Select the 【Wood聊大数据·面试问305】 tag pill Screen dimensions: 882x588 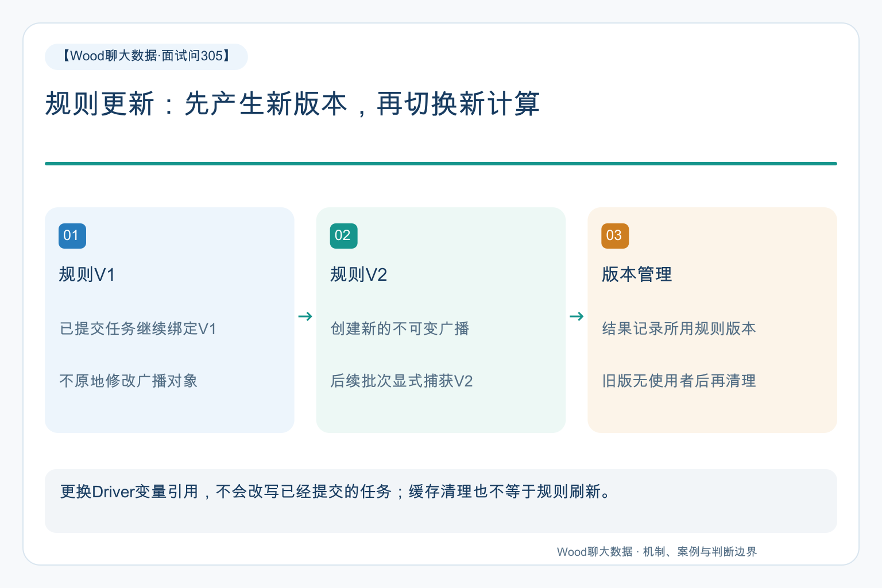coord(146,56)
